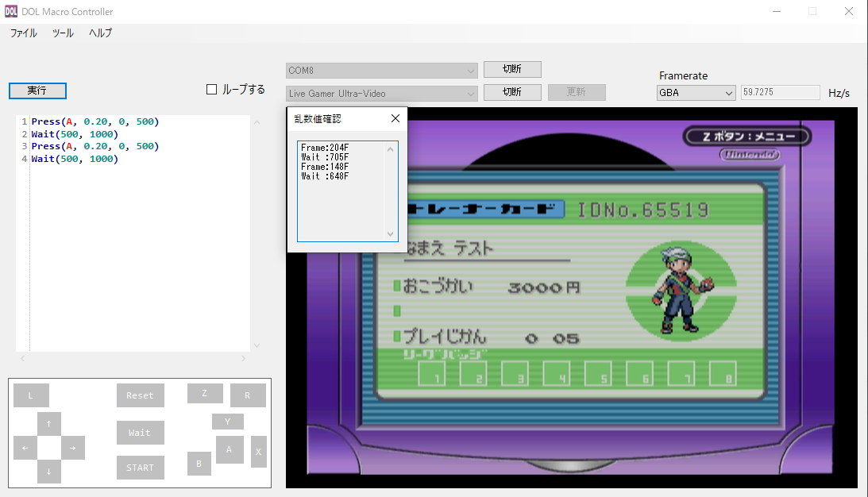Click the Wait controller button

pyautogui.click(x=140, y=432)
